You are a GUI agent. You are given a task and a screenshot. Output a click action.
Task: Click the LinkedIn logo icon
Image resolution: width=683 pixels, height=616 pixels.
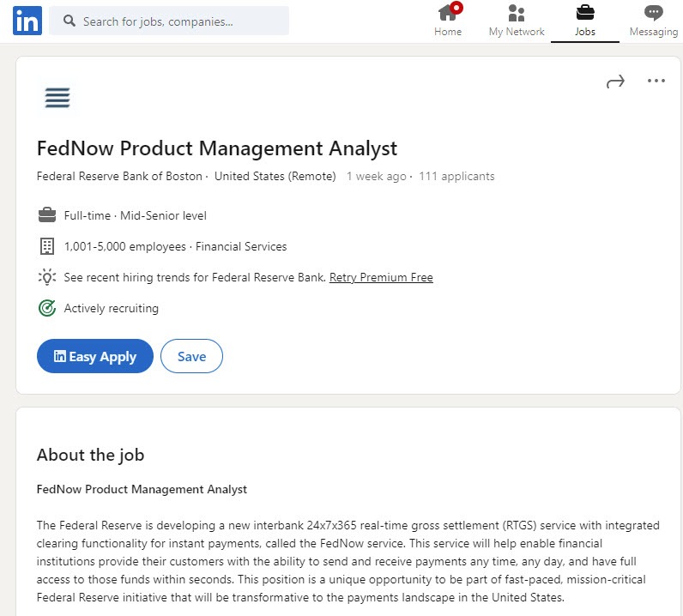click(x=27, y=21)
